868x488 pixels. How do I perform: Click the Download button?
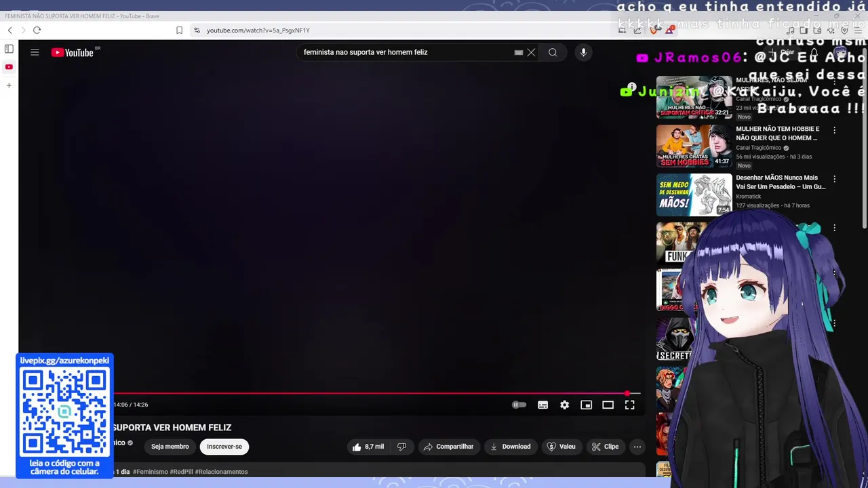[510, 447]
